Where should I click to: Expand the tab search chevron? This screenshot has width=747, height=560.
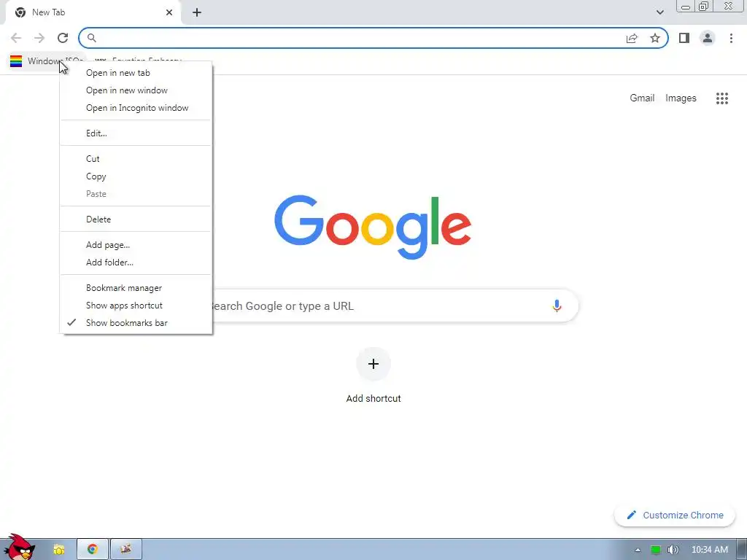click(x=659, y=12)
